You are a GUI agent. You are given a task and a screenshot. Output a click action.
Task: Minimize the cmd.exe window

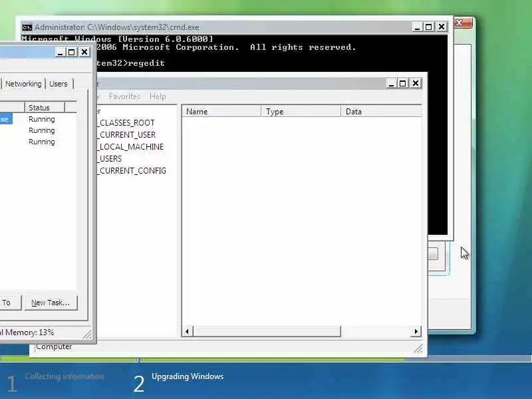418,27
